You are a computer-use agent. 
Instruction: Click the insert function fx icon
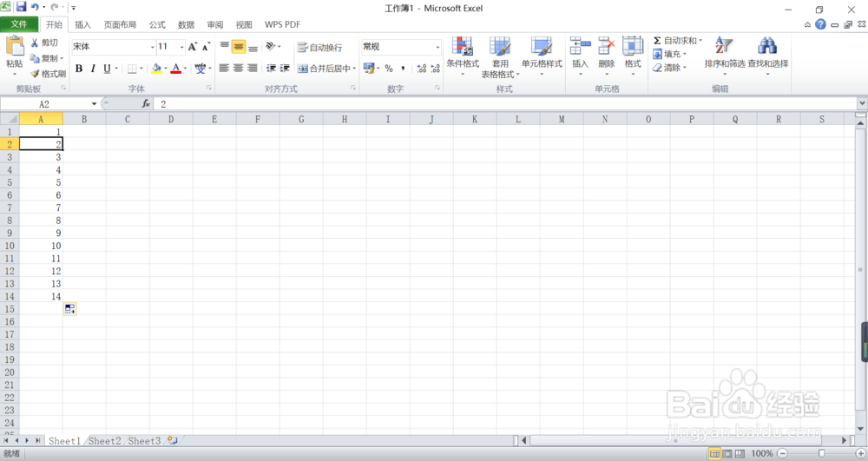[x=146, y=103]
